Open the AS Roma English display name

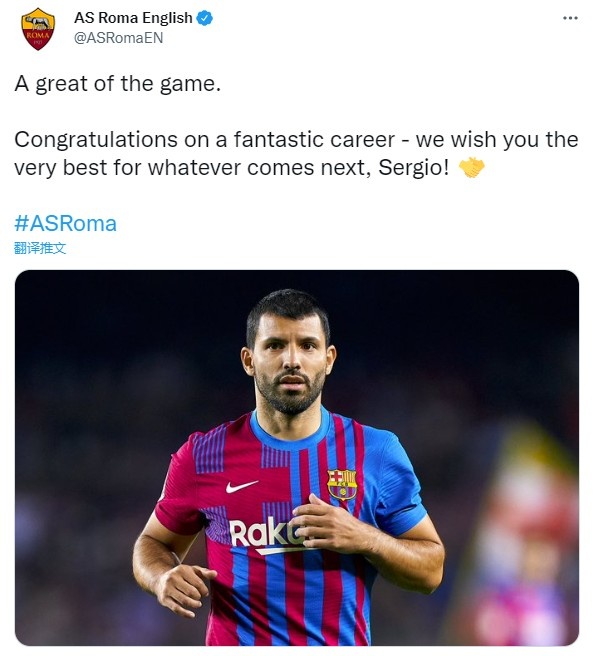(133, 18)
